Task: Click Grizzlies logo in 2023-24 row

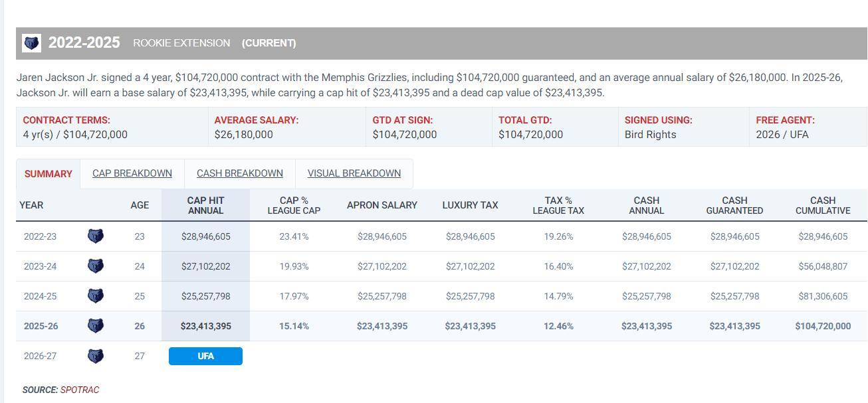Action: pos(96,266)
